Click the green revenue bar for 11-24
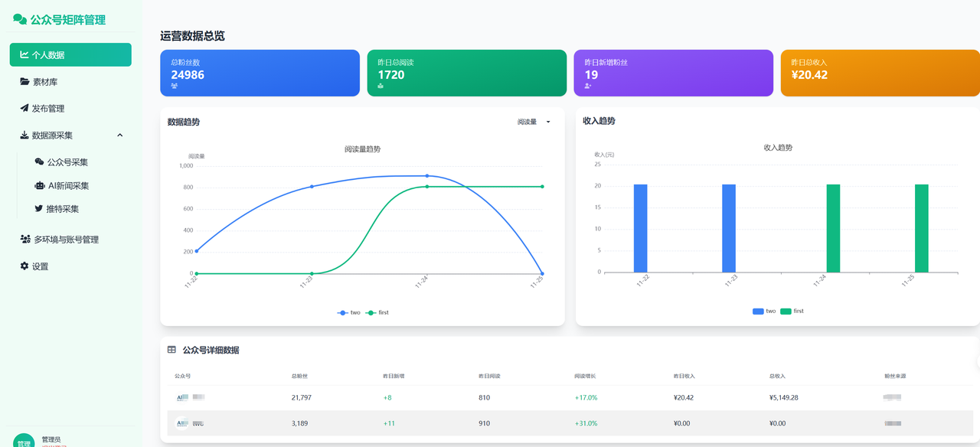This screenshot has height=447, width=980. point(833,228)
